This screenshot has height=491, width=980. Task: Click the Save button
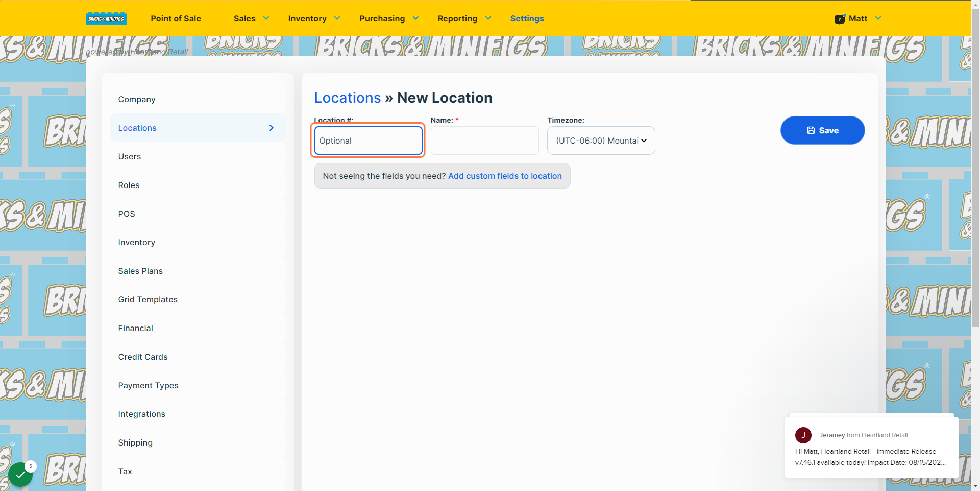(x=822, y=130)
